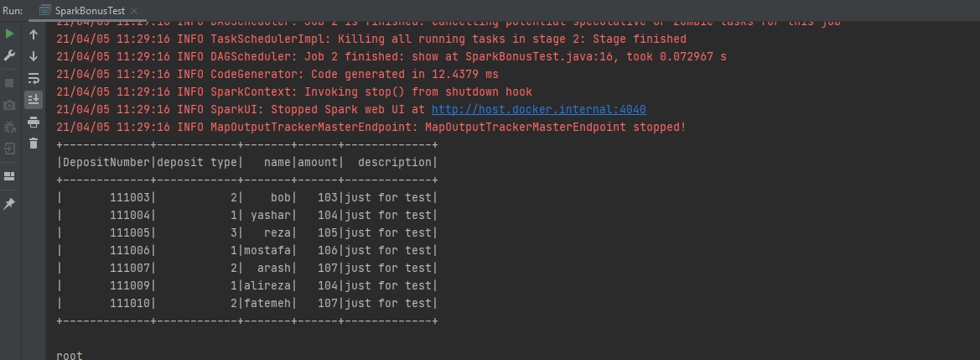Click the Stop process square icon

tap(9, 83)
